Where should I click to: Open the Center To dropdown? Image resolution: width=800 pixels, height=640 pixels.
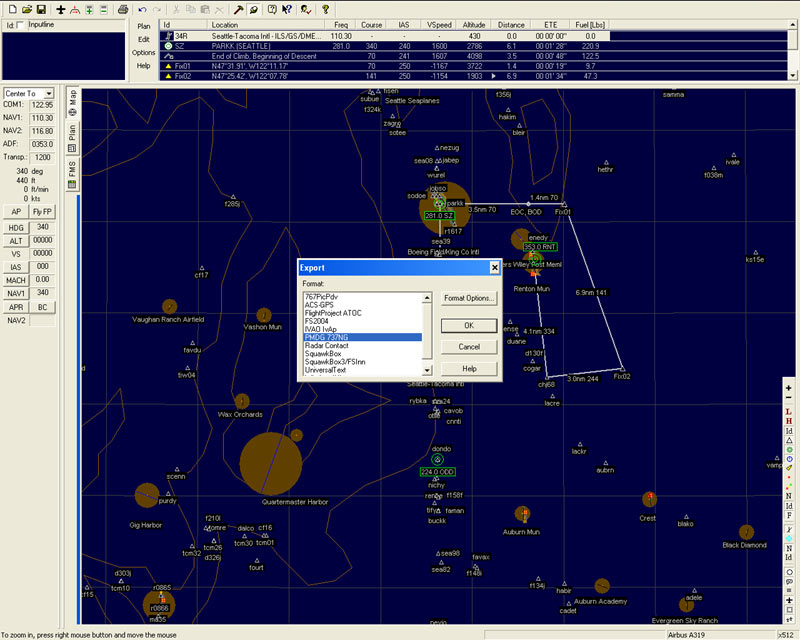48,93
